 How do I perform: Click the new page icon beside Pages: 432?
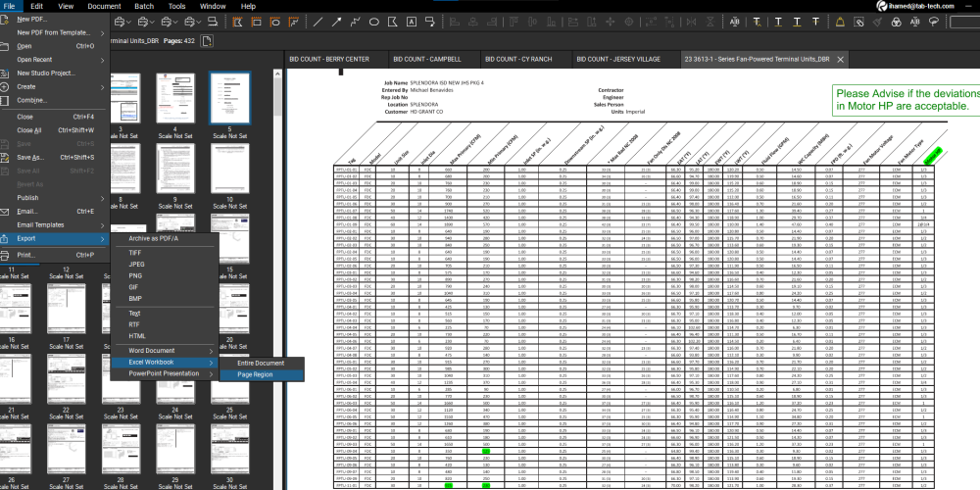click(x=206, y=41)
